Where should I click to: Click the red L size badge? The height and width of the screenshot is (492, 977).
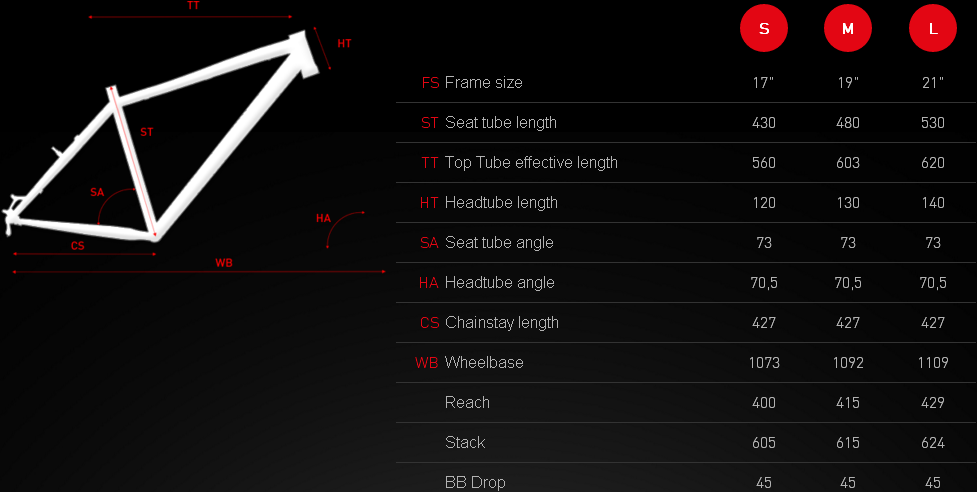(x=933, y=29)
